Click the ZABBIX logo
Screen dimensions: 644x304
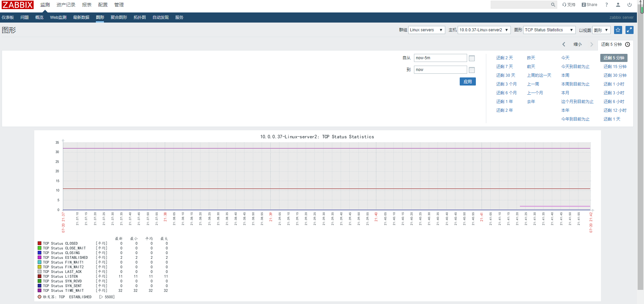click(x=17, y=5)
